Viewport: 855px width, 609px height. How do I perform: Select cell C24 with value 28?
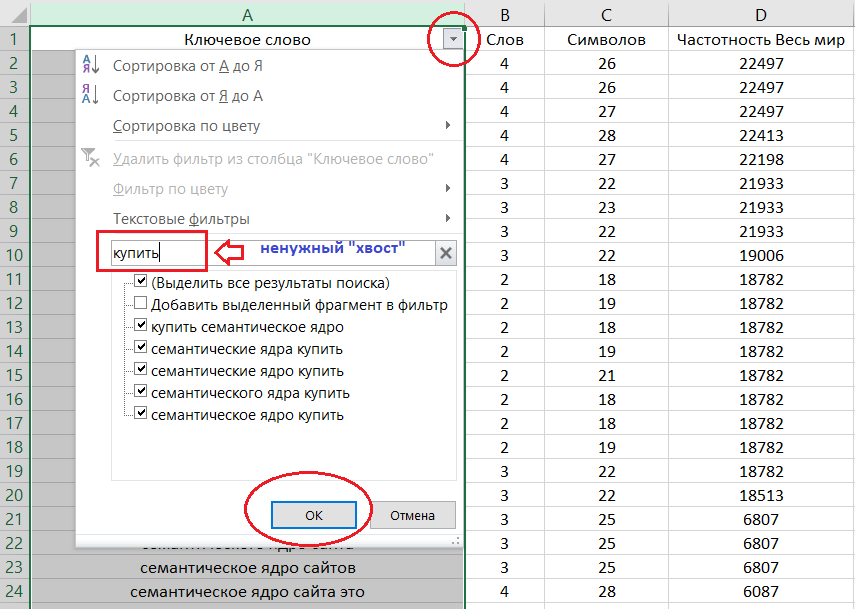[606, 591]
